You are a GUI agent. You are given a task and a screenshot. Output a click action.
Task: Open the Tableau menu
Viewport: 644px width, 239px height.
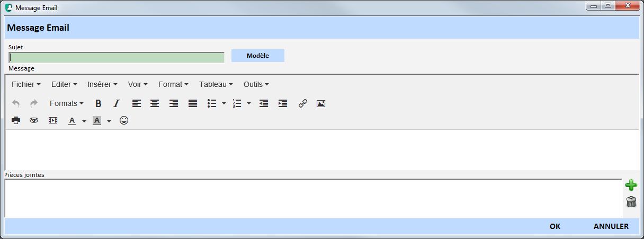216,84
